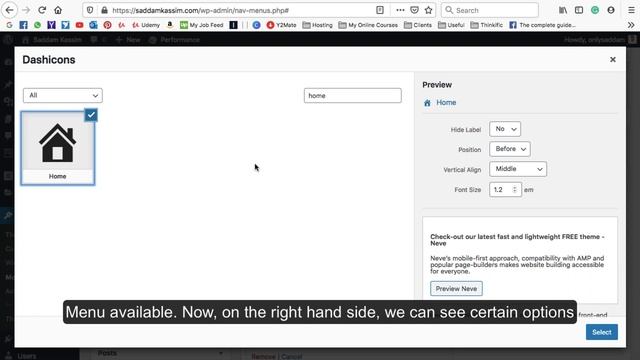The height and width of the screenshot is (360, 640).
Task: Open Hosting bookmarks folder
Action: click(x=318, y=25)
